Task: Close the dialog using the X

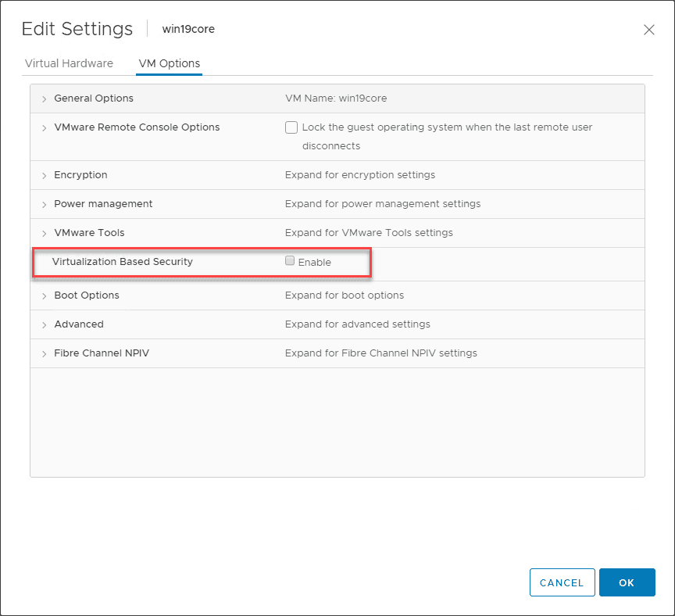Action: pos(649,30)
